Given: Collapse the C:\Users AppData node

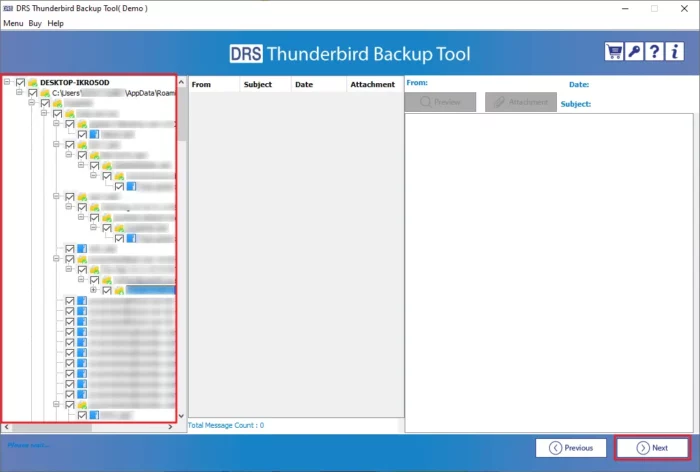Looking at the screenshot, I should click(19, 92).
